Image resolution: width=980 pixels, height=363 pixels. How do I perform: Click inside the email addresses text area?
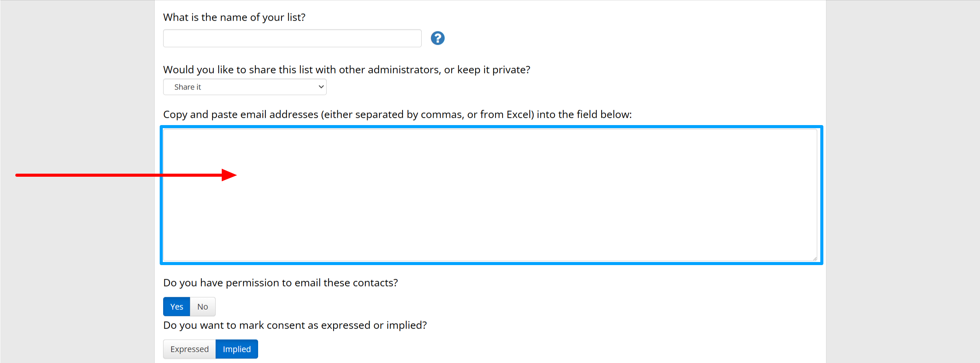(490, 195)
